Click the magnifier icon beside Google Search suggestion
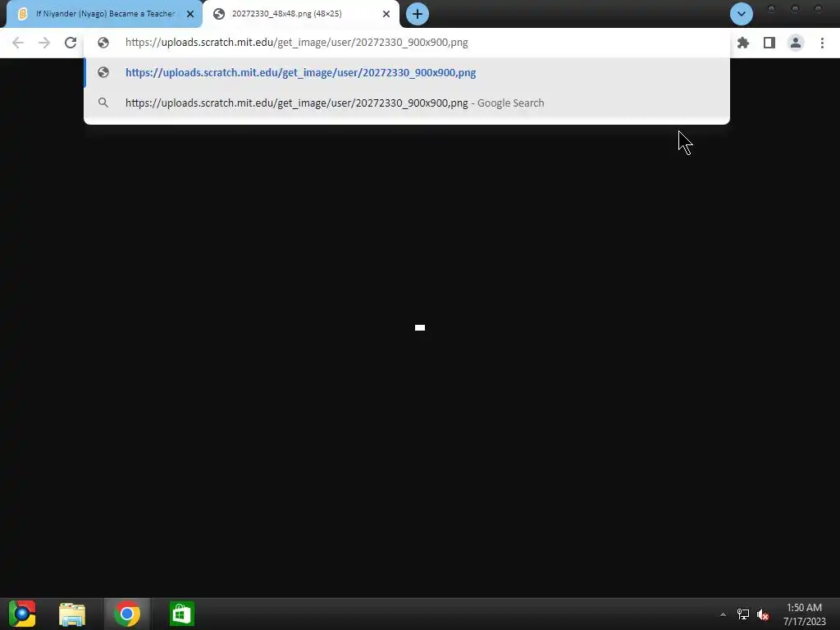The height and width of the screenshot is (630, 840). click(103, 103)
